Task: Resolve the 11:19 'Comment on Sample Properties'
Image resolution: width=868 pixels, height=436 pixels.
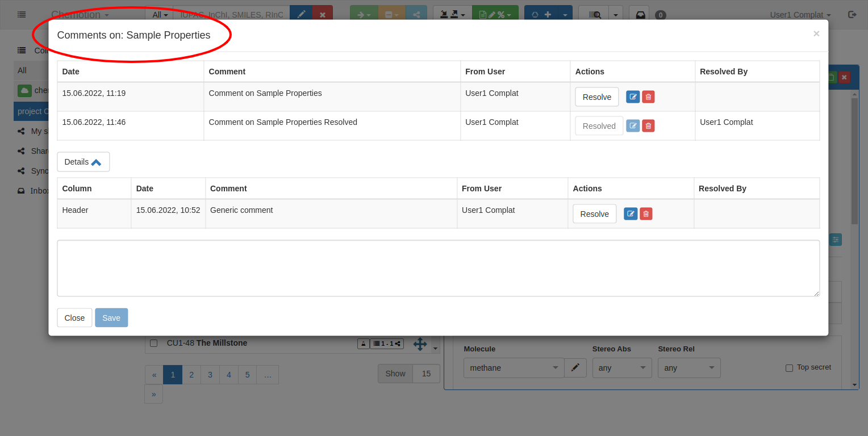Action: point(597,97)
